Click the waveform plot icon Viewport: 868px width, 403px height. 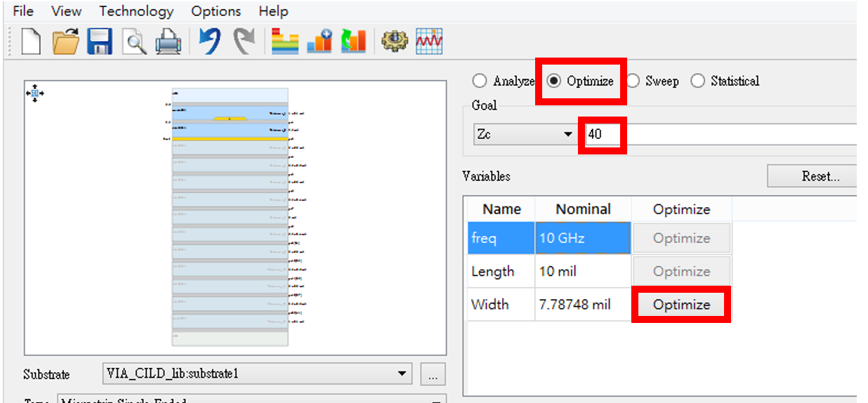(429, 41)
